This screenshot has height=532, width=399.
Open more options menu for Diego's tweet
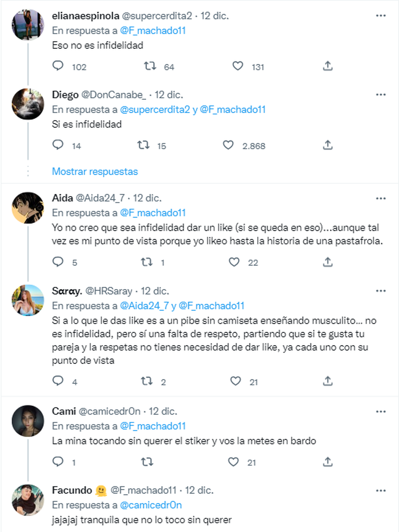click(381, 95)
